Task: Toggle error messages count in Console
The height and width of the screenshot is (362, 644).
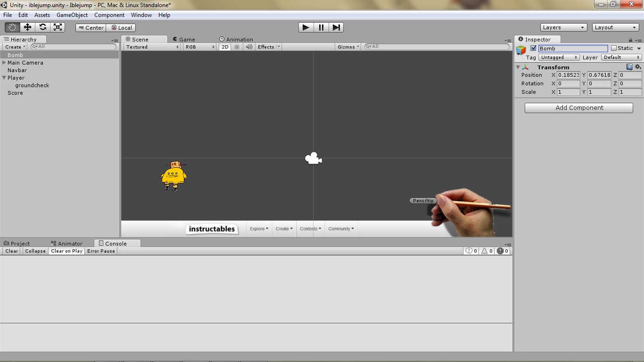Action: (503, 251)
